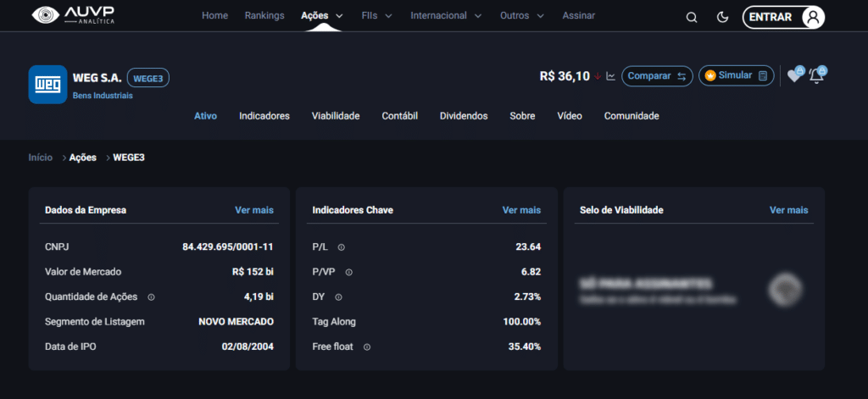Switch to the Sobre tab
The height and width of the screenshot is (399, 868).
click(522, 116)
